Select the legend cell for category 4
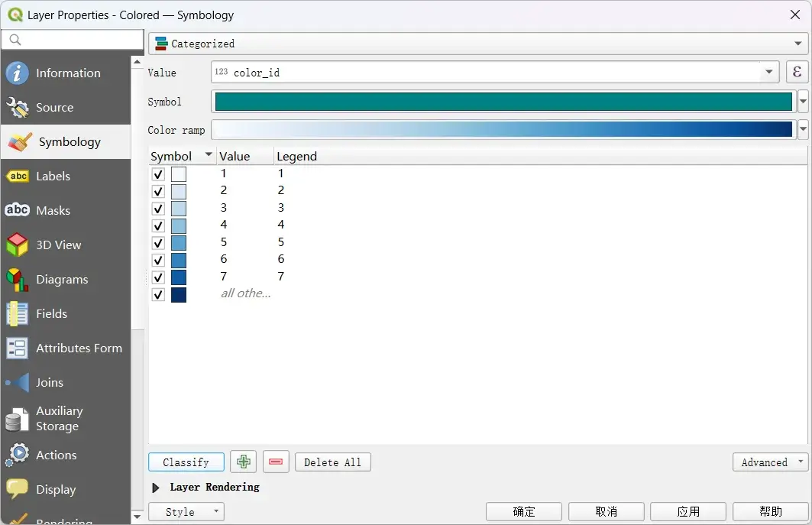The image size is (812, 525). tap(280, 225)
